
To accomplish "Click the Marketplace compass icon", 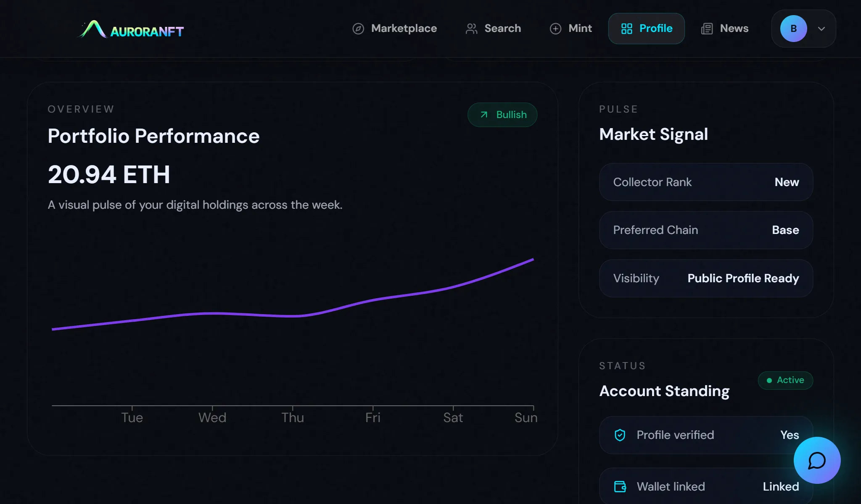I will click(x=358, y=29).
